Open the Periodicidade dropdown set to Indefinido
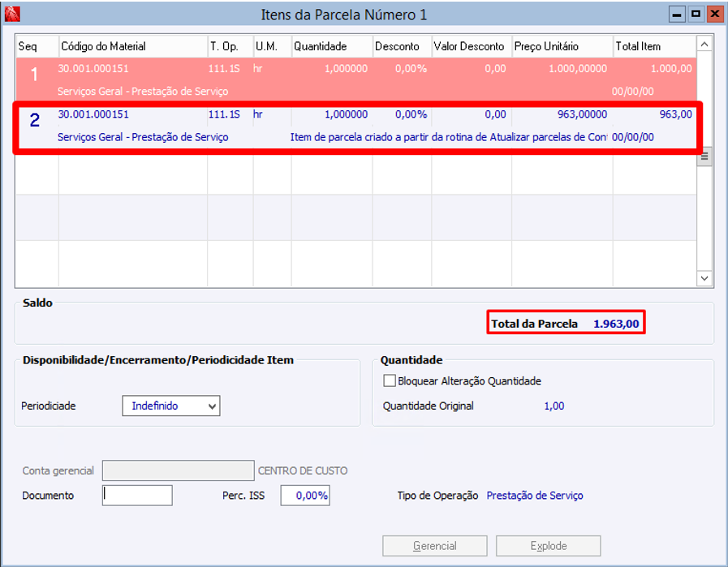The image size is (728, 567). coord(171,406)
